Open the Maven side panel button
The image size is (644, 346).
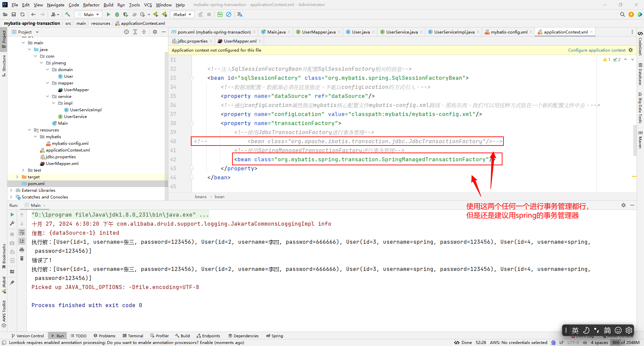tap(640, 139)
